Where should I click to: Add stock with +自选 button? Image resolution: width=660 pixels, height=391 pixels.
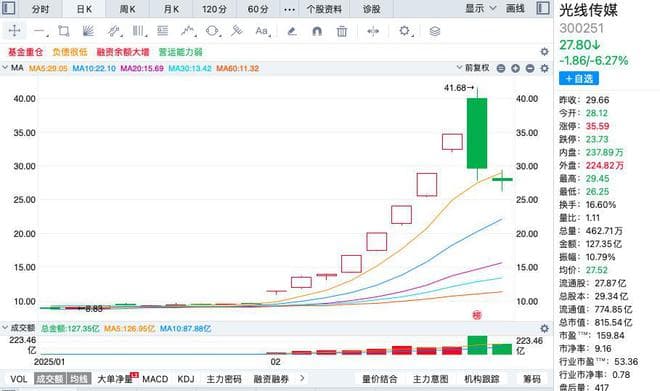[x=579, y=78]
